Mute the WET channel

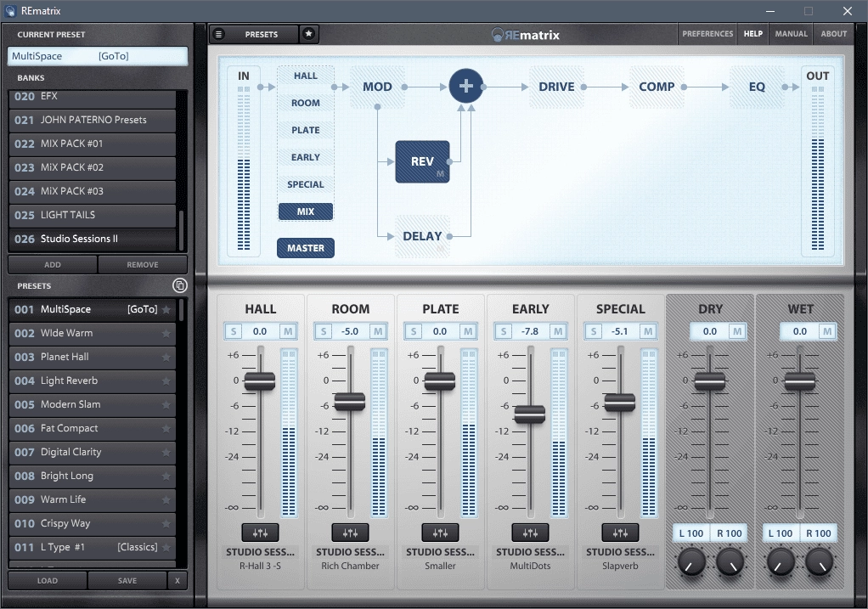tap(827, 331)
